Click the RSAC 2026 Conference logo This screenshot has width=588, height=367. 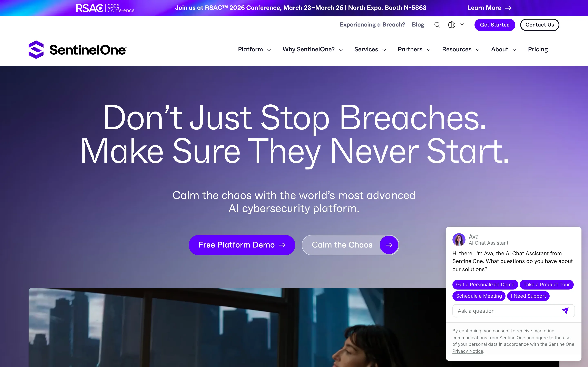pos(105,8)
